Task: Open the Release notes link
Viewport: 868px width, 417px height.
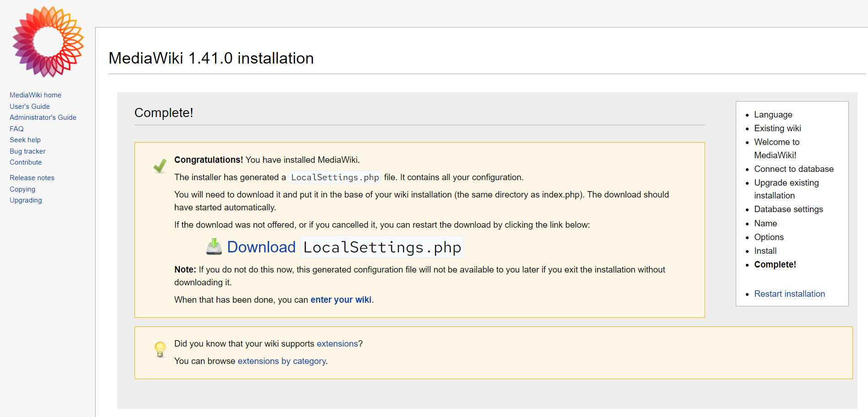Action: click(x=32, y=178)
